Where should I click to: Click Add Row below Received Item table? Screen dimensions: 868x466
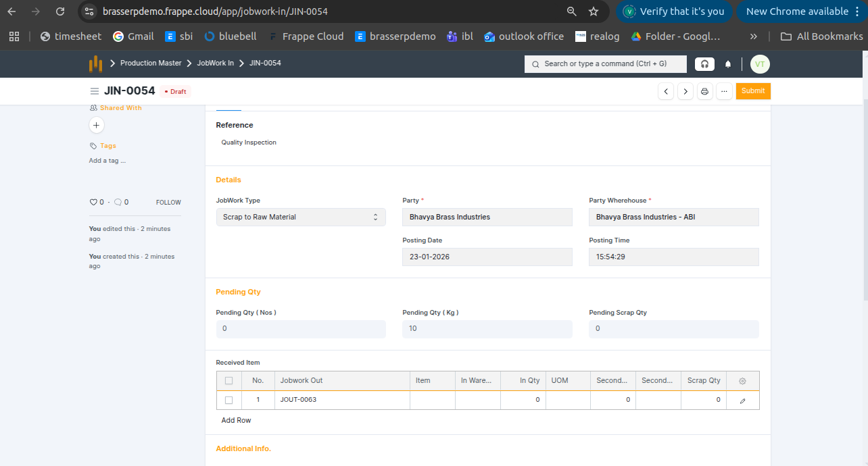point(236,420)
